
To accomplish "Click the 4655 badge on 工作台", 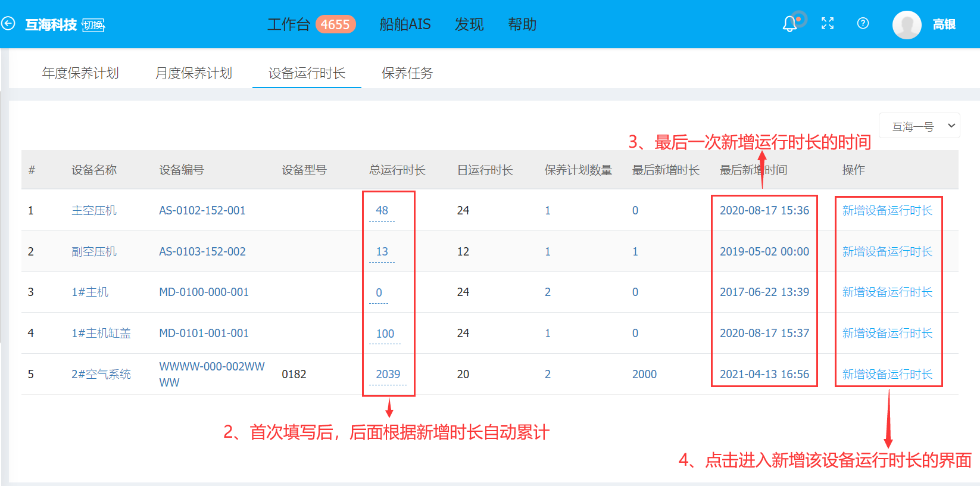I will (335, 24).
